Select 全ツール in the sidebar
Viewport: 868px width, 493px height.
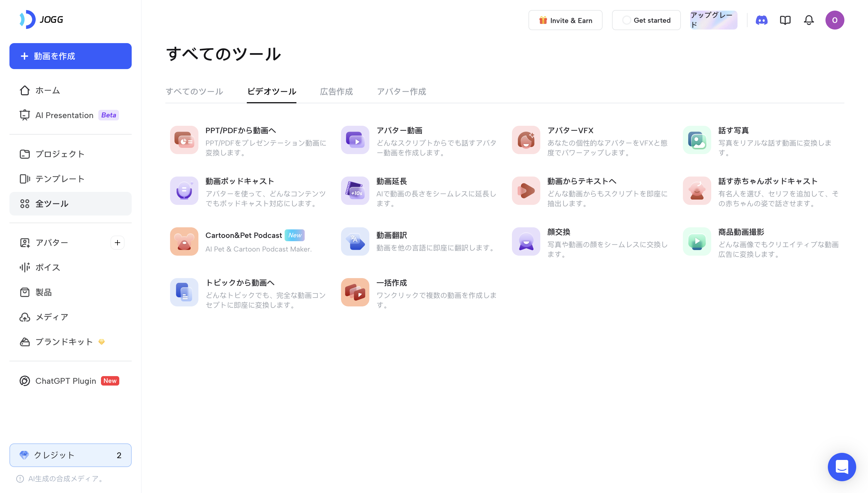71,204
